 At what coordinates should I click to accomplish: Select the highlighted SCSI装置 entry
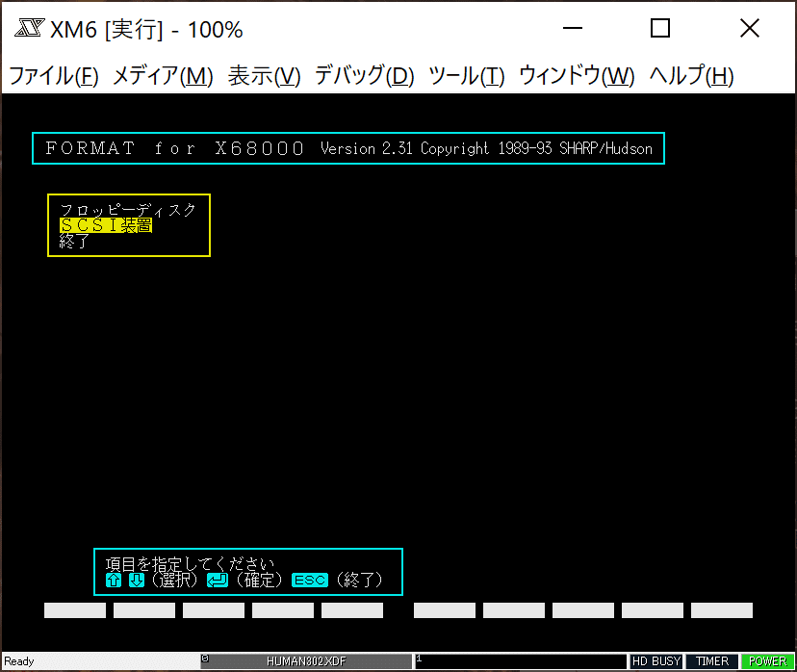coord(106,225)
